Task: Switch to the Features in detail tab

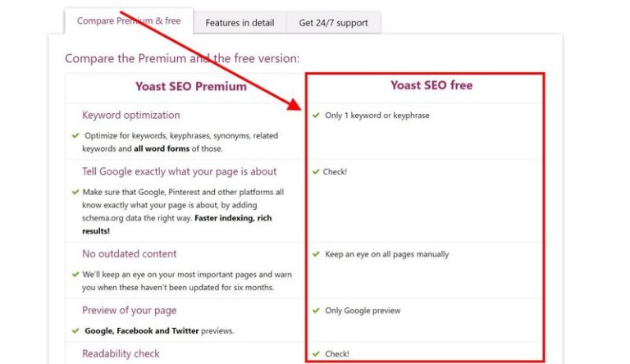Action: click(240, 23)
